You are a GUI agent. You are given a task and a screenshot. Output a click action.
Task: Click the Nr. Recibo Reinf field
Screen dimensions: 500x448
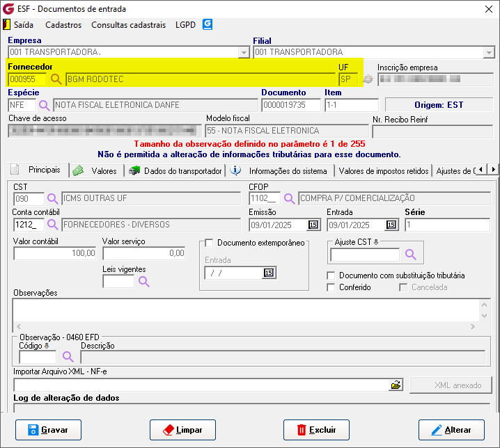coord(432,131)
